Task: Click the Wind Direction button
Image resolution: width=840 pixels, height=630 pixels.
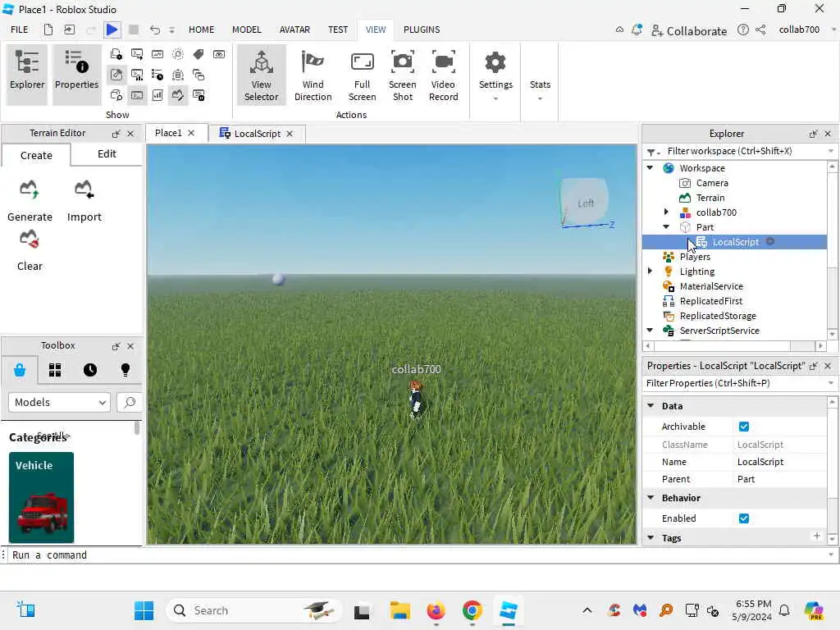Action: click(313, 75)
